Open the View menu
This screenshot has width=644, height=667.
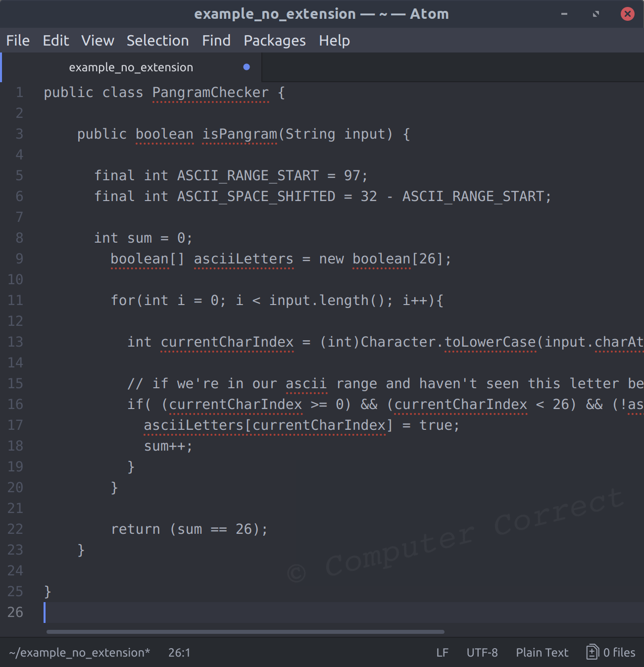(98, 41)
